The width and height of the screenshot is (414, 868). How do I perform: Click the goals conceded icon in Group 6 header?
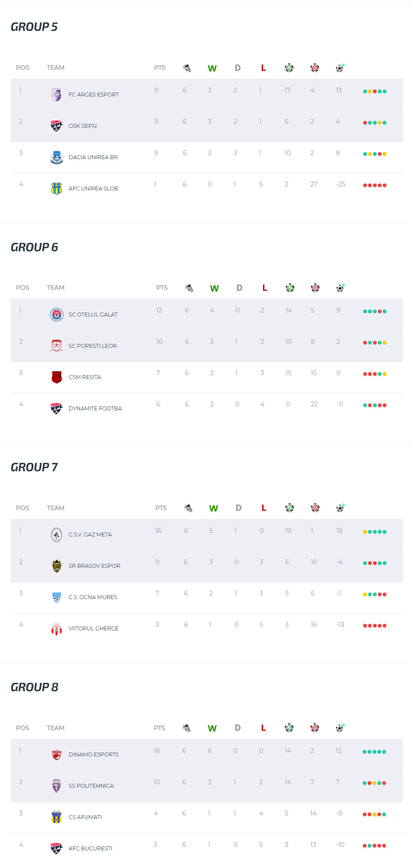coord(315,288)
